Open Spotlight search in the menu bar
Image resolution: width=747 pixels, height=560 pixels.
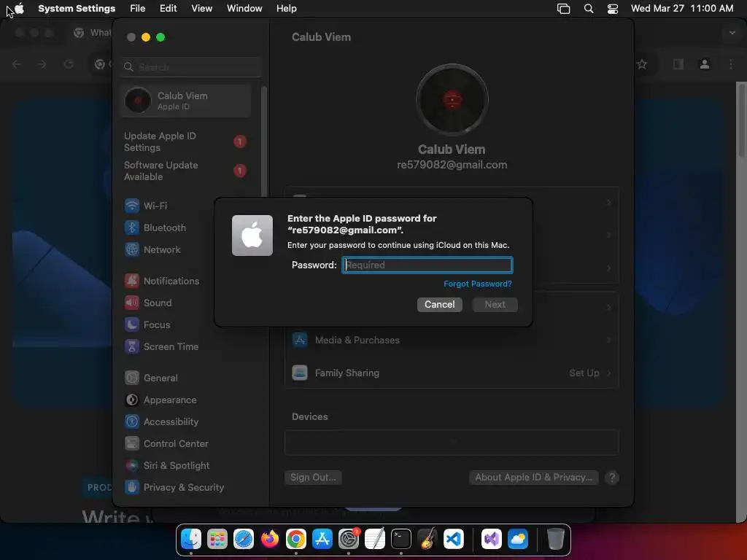click(x=589, y=9)
